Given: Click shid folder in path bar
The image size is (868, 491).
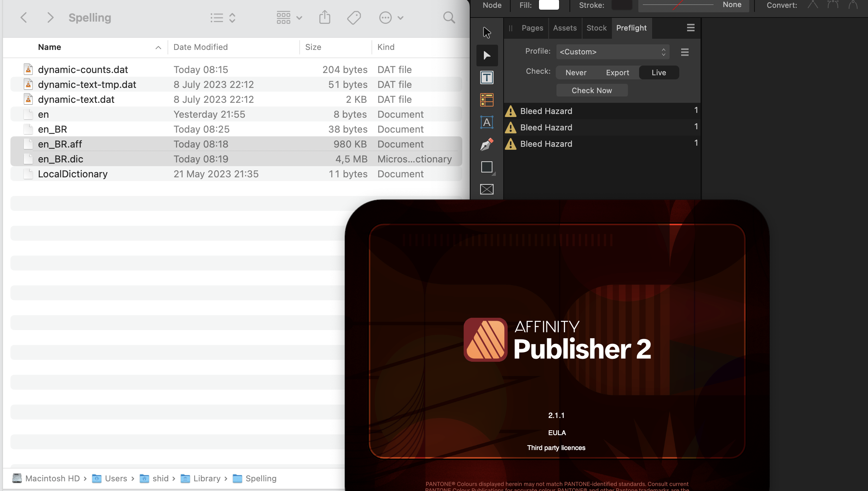Looking at the screenshot, I should 154,478.
